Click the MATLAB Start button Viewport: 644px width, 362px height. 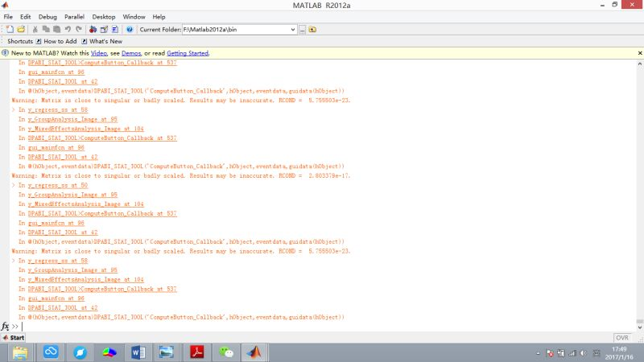pyautogui.click(x=13, y=337)
